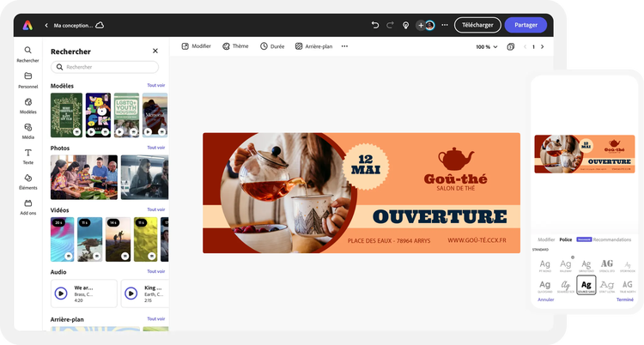Go to previous page arrow

click(x=525, y=47)
